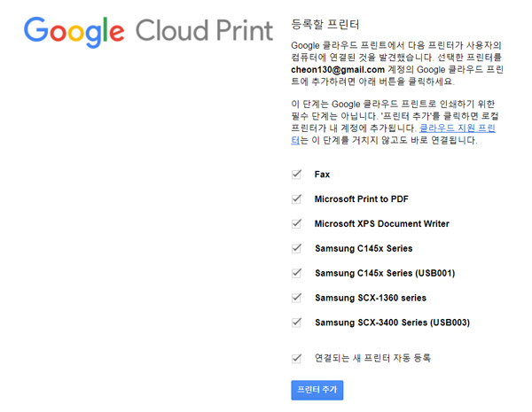The image size is (532, 412).
Task: Deselect the Microsoft XPS Document Writer checkbox
Action: 296,223
